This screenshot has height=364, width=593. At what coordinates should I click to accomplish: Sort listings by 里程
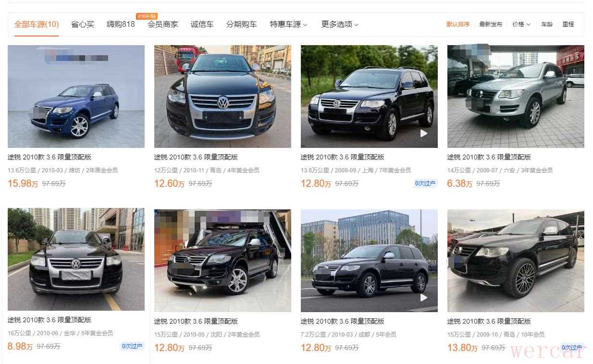tap(568, 24)
